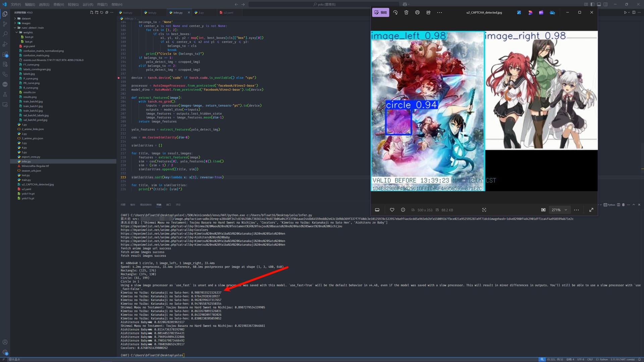
Task: Click New Folder icon in Explorer header
Action: pyautogui.click(x=97, y=12)
